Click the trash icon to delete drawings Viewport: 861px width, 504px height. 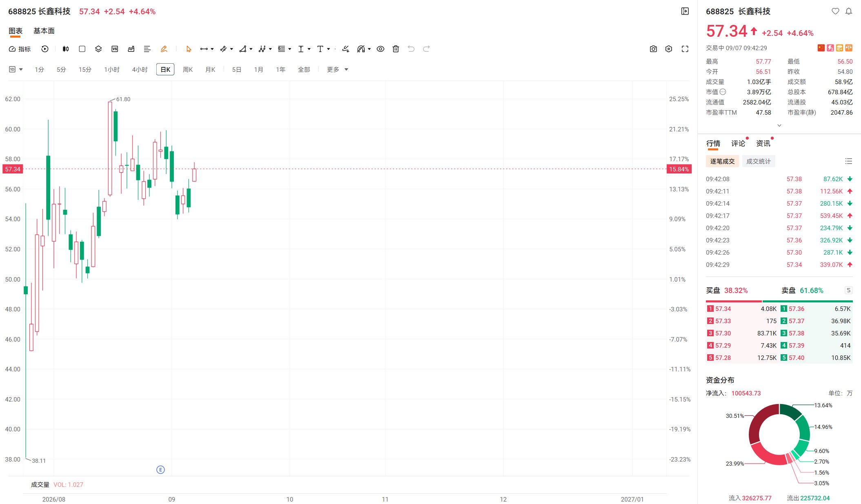coord(396,49)
